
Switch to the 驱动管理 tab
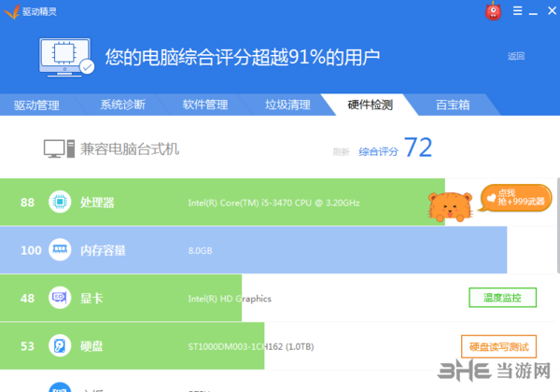[x=36, y=105]
